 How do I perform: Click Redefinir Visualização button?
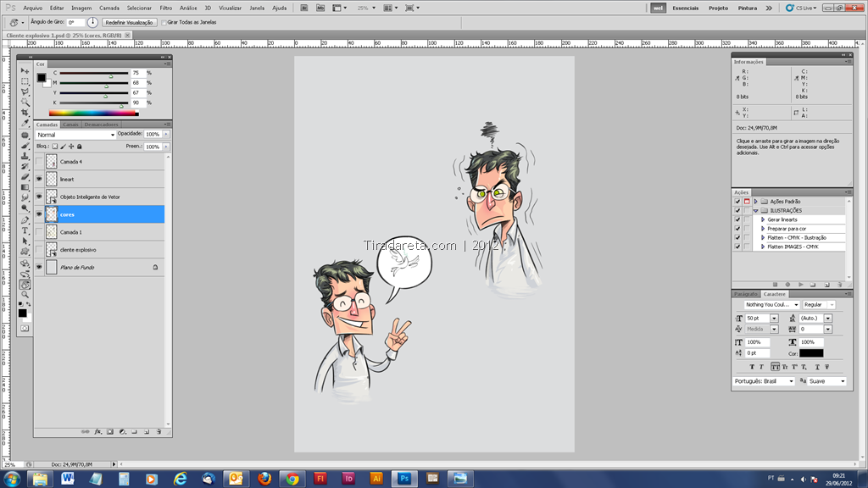[x=129, y=23]
